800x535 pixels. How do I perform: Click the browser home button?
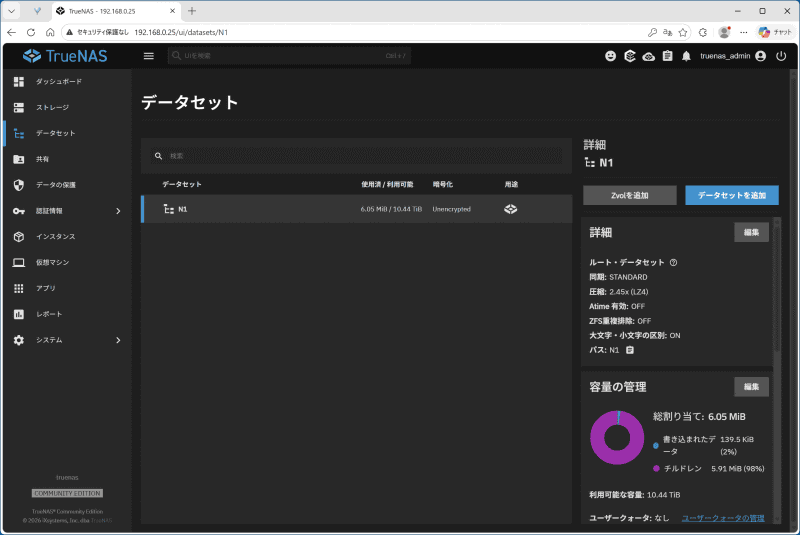pyautogui.click(x=50, y=32)
